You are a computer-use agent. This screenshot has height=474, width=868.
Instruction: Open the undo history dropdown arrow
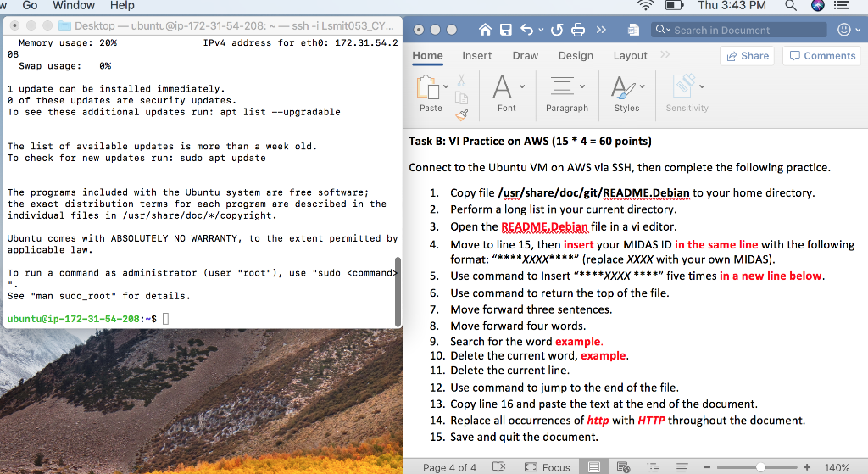[x=541, y=31]
